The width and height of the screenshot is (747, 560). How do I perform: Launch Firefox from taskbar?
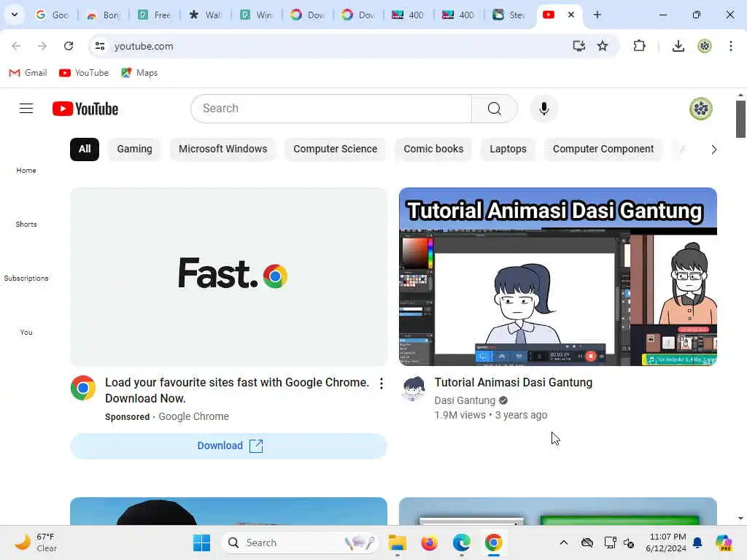[x=429, y=542]
